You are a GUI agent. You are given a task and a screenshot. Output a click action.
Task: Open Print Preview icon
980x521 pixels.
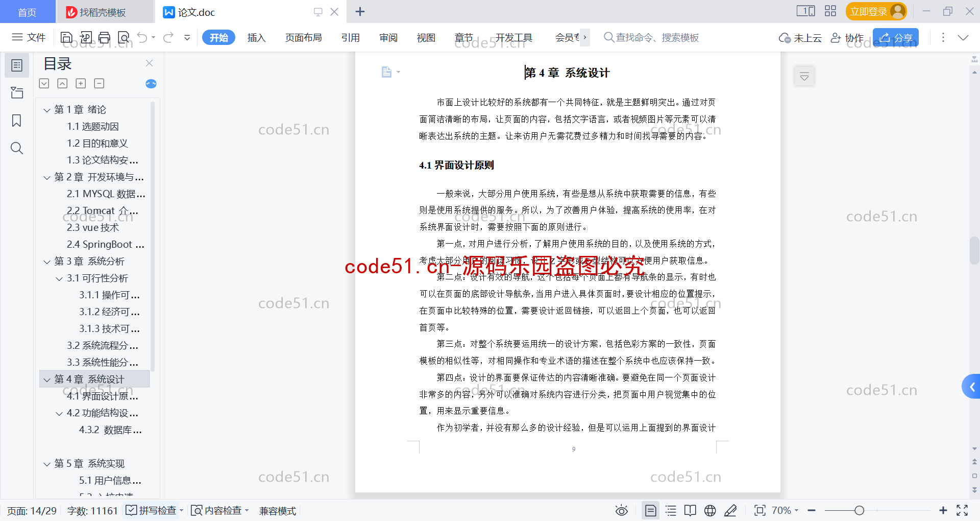124,37
